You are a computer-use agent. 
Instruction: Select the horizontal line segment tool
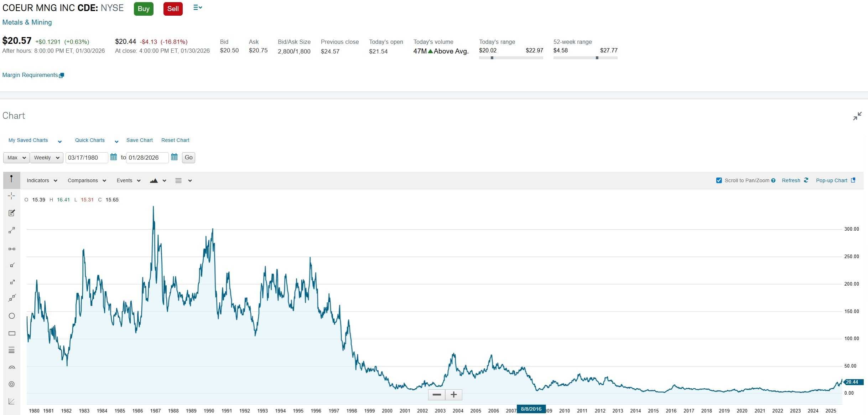11,249
